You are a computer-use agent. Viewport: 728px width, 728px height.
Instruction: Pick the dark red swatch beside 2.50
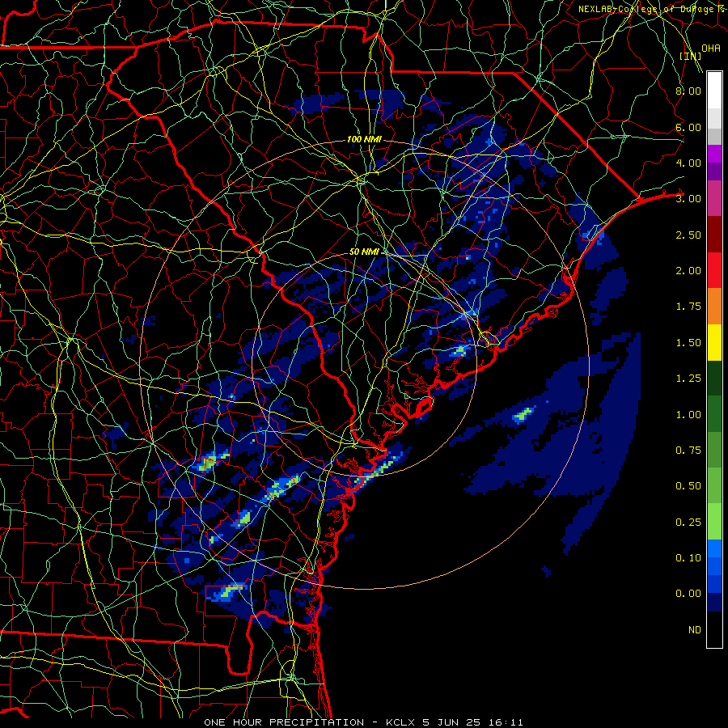click(x=714, y=235)
